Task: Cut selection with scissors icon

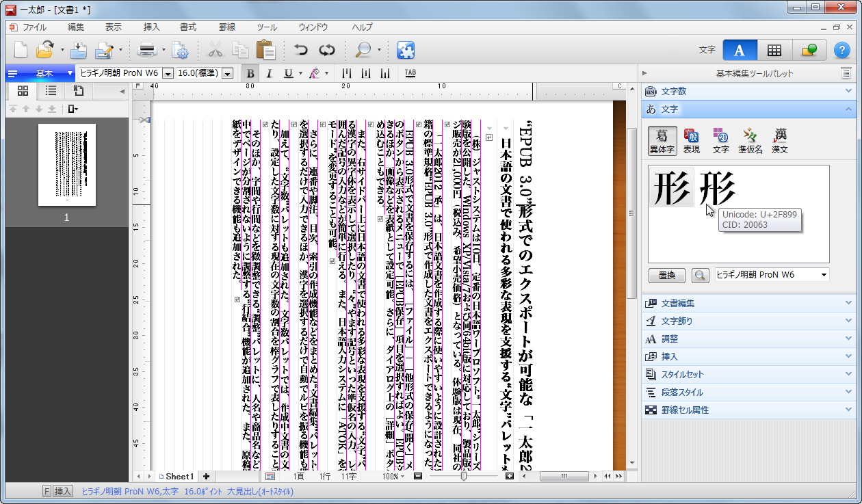Action: 215,50
